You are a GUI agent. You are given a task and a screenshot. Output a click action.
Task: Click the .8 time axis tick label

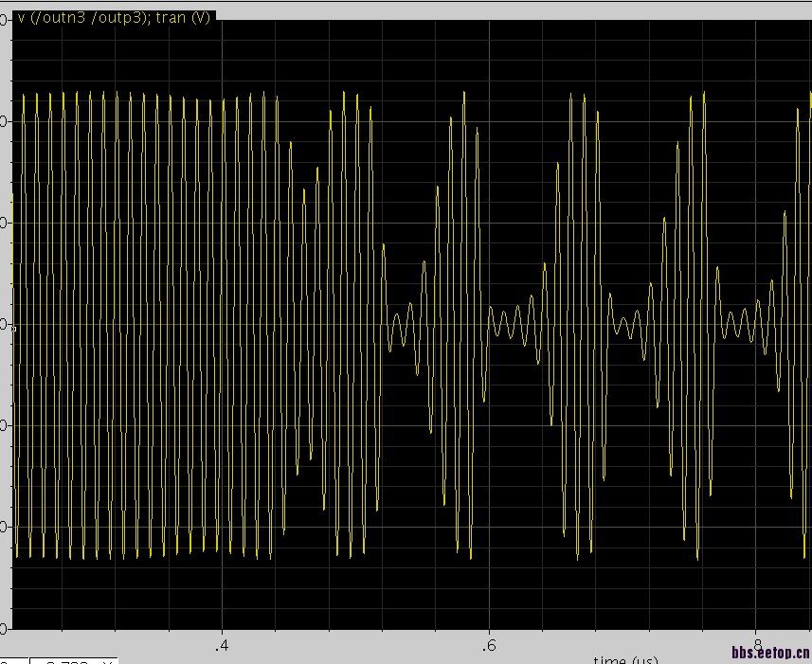pyautogui.click(x=756, y=645)
